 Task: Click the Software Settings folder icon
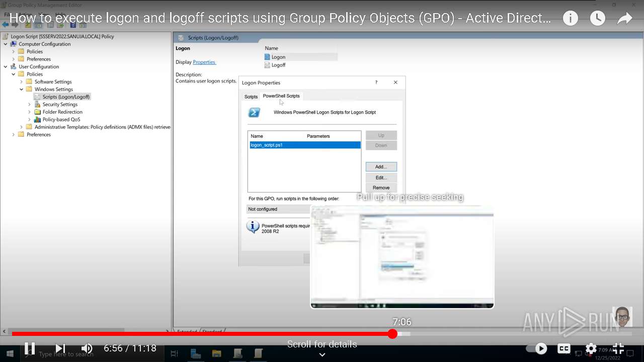coord(29,81)
